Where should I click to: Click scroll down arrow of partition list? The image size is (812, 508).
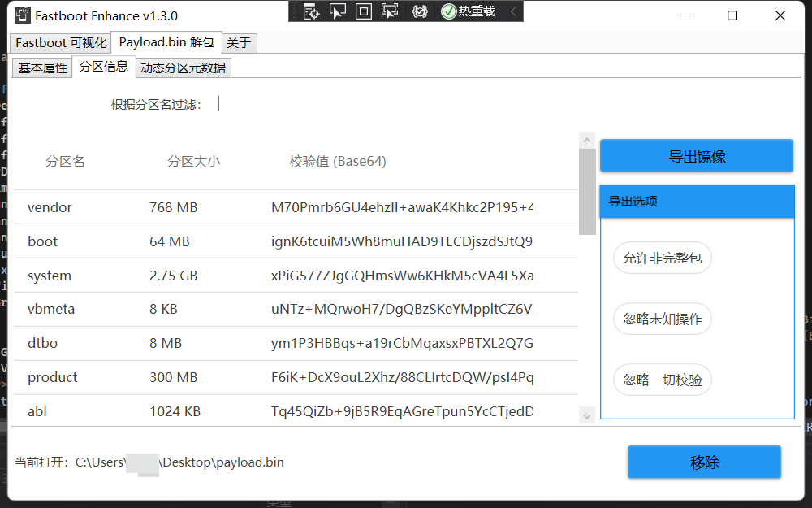click(x=587, y=415)
